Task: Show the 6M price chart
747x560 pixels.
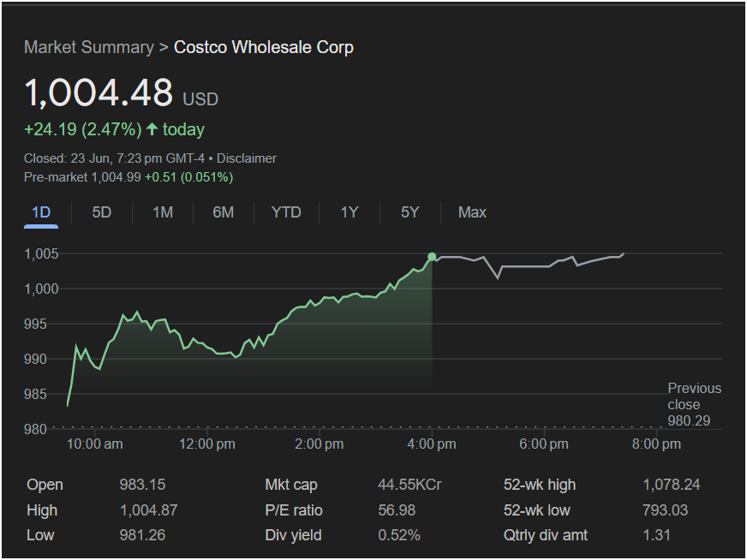Action: tap(223, 212)
